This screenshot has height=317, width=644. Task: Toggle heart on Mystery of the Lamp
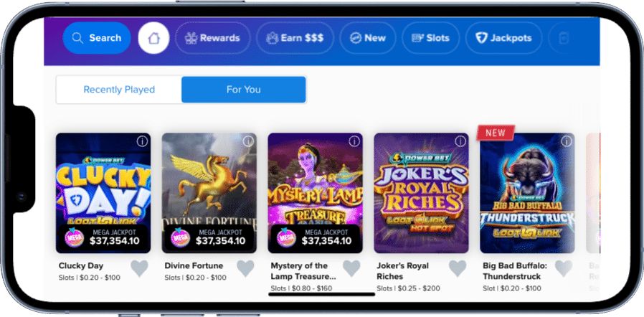pos(351,269)
